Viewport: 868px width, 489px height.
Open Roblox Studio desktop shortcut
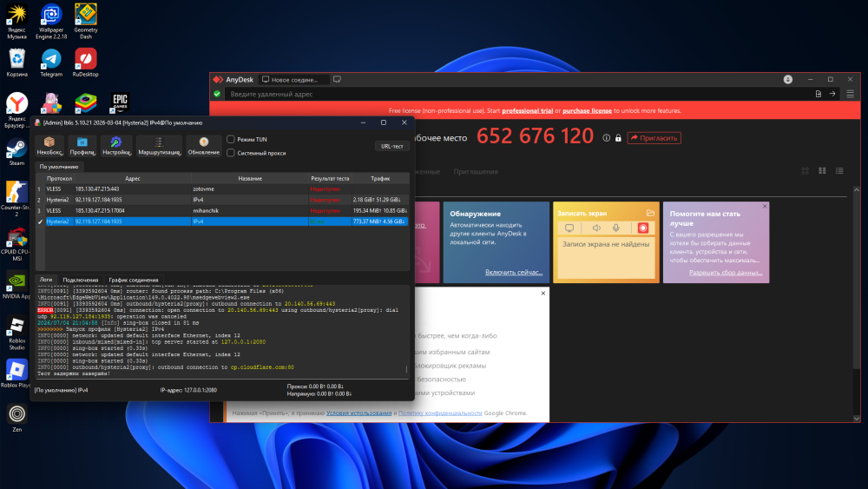click(17, 333)
